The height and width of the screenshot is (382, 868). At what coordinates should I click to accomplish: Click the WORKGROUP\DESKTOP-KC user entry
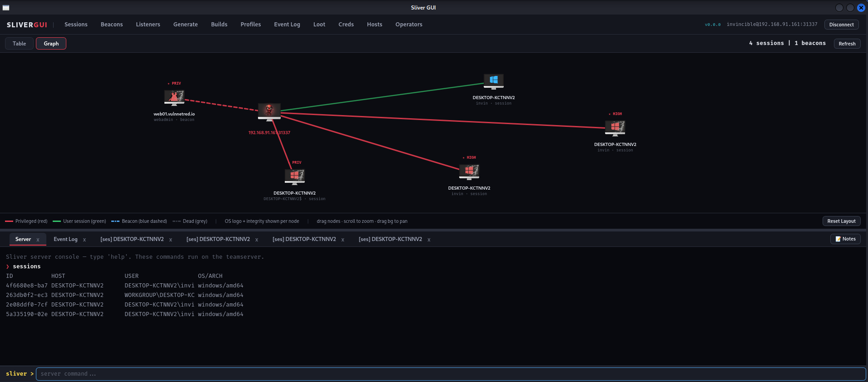click(x=159, y=295)
